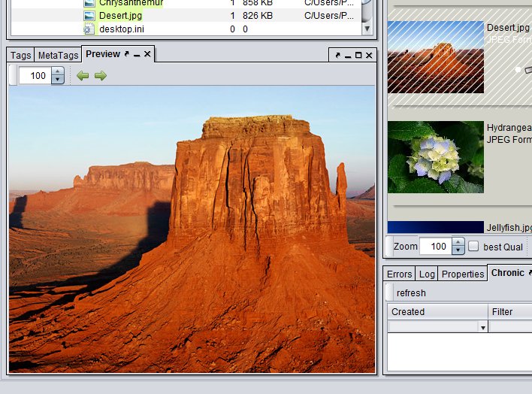The image size is (532, 394).
Task: Click the 826 KB size cell
Action: click(258, 16)
